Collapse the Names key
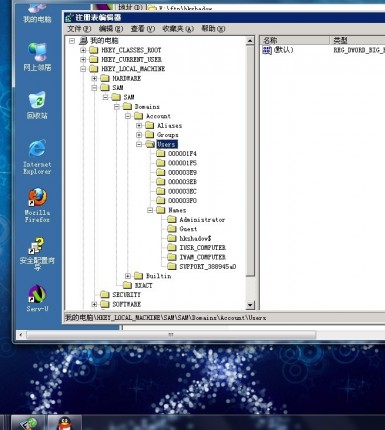 point(150,210)
